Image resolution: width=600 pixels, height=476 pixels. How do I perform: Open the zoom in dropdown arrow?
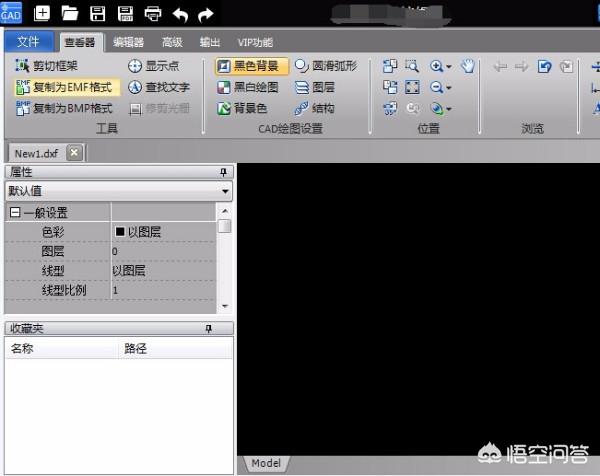(x=449, y=67)
